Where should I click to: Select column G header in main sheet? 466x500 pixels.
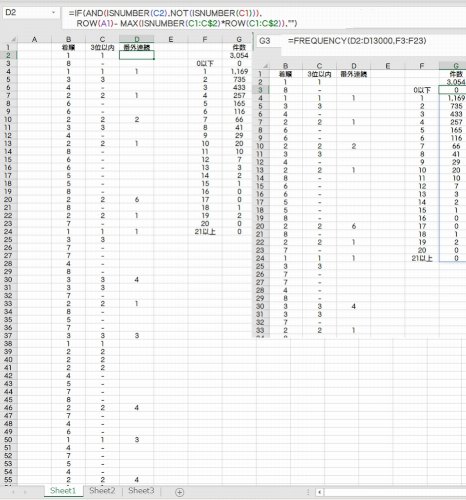pos(239,39)
